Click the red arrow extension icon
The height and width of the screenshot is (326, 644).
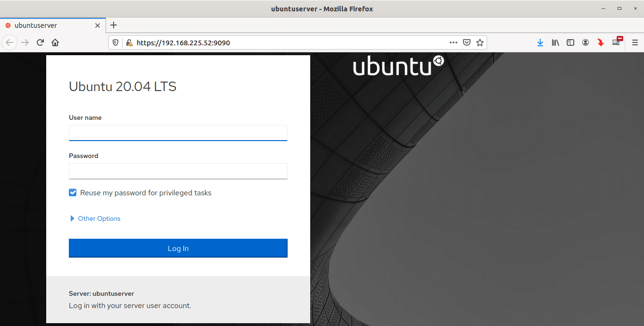pyautogui.click(x=601, y=42)
